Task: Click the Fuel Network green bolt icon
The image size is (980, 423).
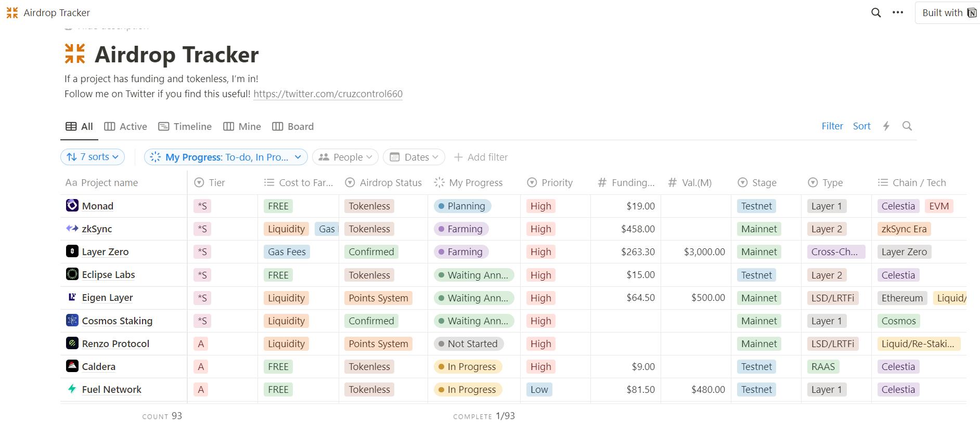Action: click(x=72, y=389)
